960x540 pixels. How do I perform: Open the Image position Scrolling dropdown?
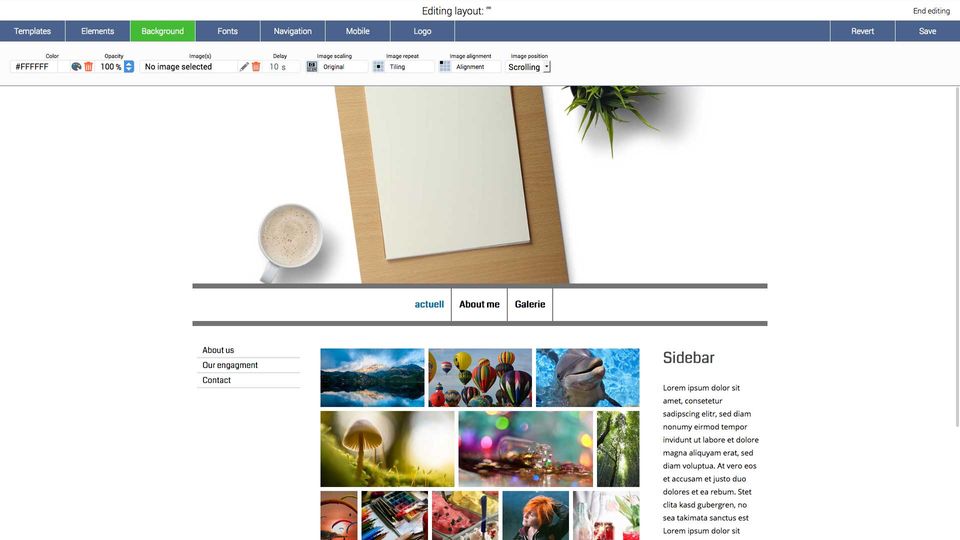click(529, 67)
